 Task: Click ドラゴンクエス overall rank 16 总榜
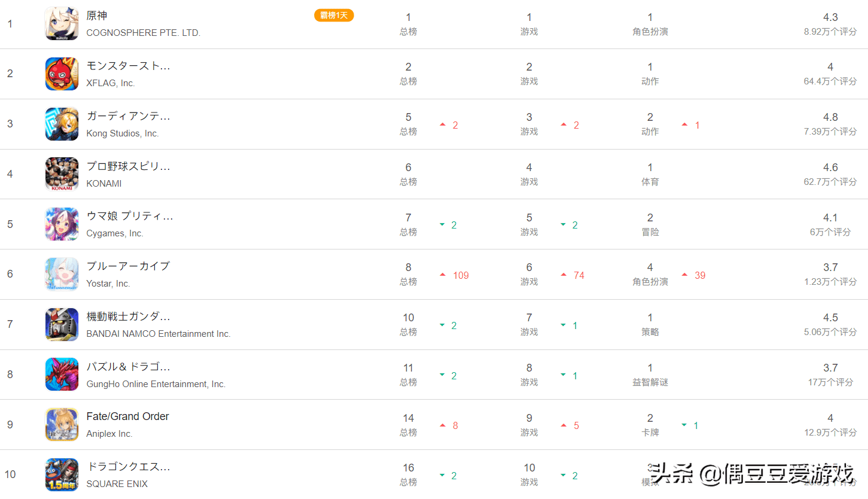pos(409,474)
